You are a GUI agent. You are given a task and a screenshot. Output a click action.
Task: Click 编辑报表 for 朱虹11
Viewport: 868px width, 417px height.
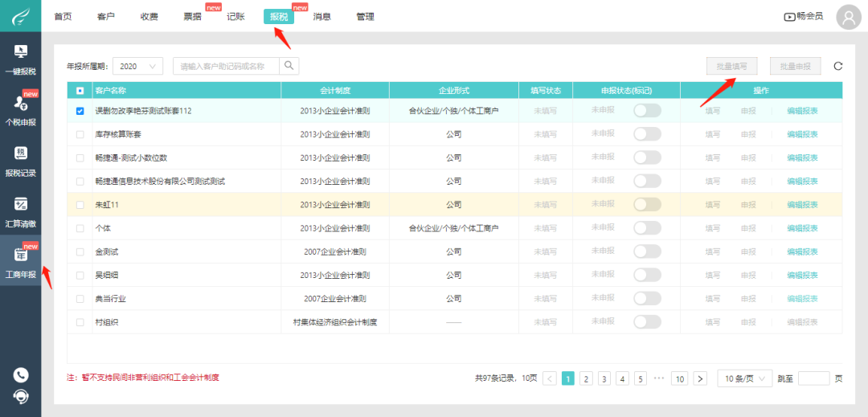[803, 205]
